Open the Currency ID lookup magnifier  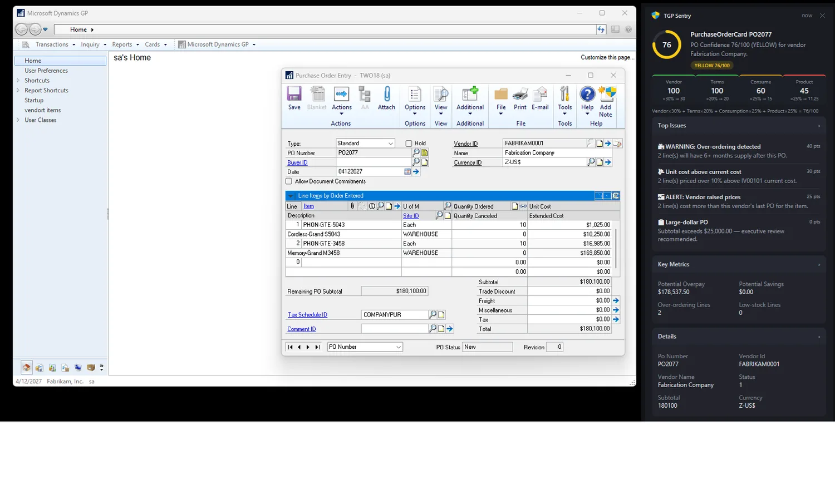coord(591,162)
